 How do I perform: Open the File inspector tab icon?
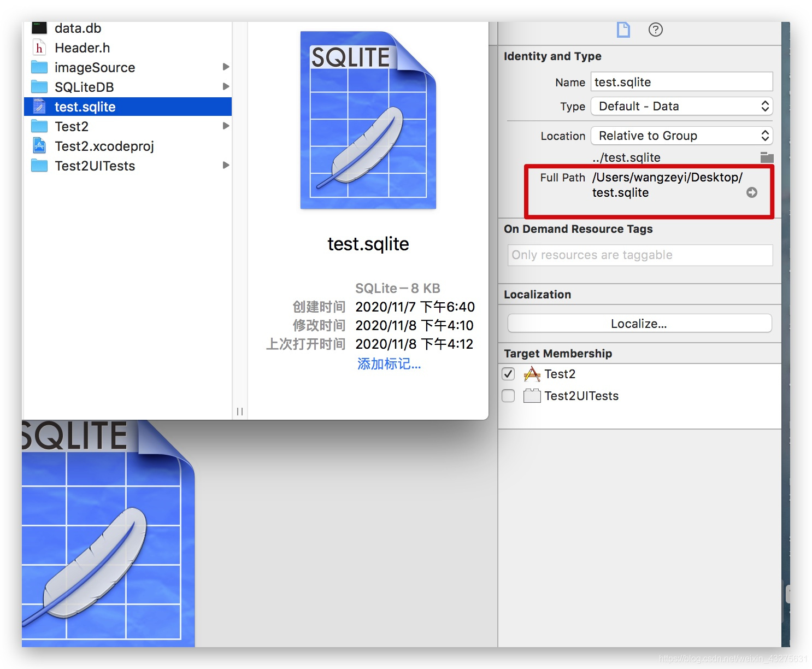click(x=623, y=30)
